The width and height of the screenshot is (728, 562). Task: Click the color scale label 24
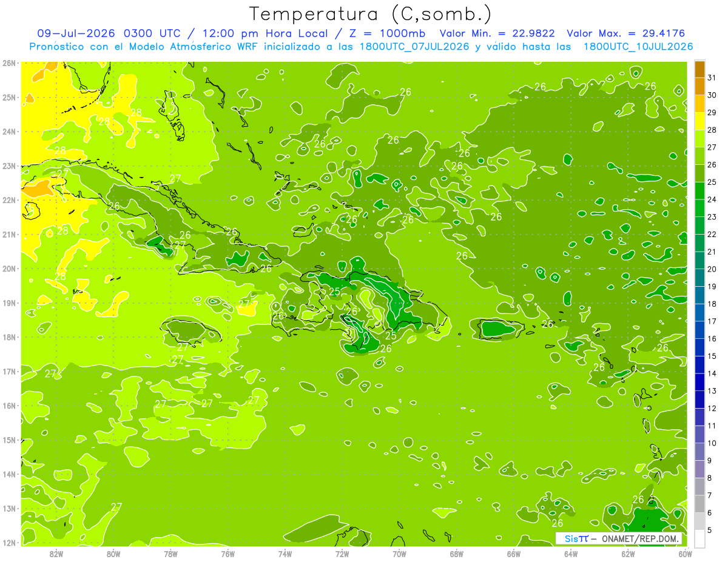tap(712, 199)
